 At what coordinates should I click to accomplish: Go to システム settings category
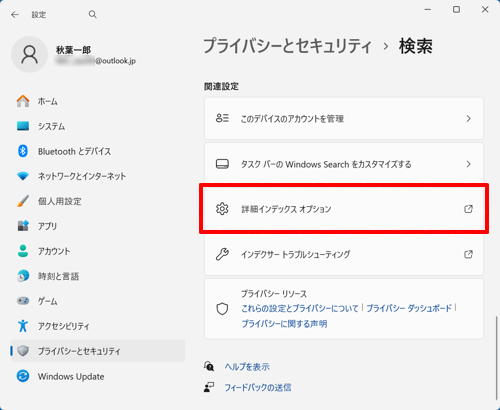(x=98, y=126)
